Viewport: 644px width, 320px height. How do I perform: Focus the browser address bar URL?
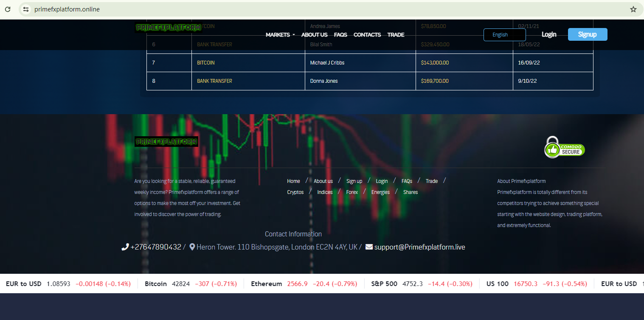tap(67, 9)
